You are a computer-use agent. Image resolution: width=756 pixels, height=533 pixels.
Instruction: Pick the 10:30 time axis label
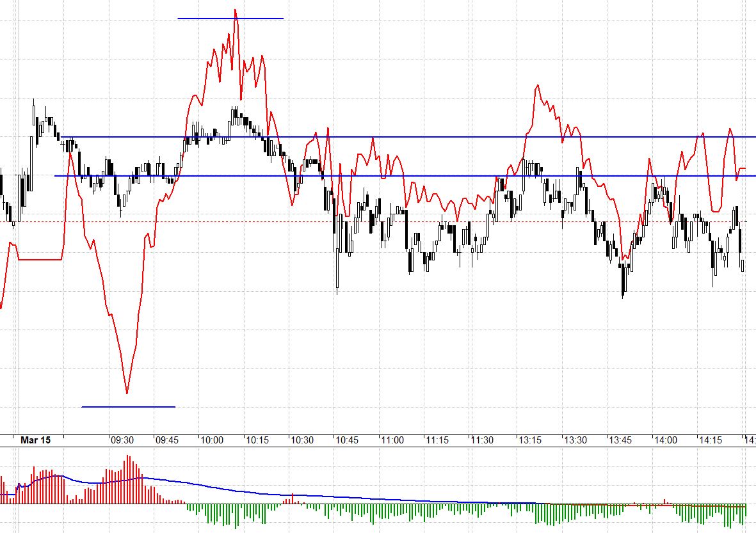[x=302, y=440]
